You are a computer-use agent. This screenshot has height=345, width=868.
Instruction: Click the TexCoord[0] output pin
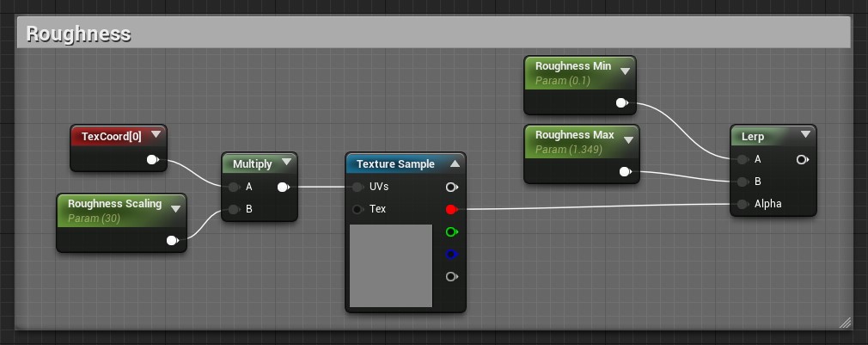click(153, 160)
